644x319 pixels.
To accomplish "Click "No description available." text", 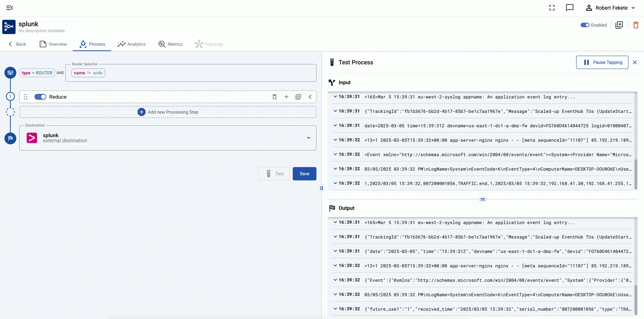I will click(x=42, y=31).
